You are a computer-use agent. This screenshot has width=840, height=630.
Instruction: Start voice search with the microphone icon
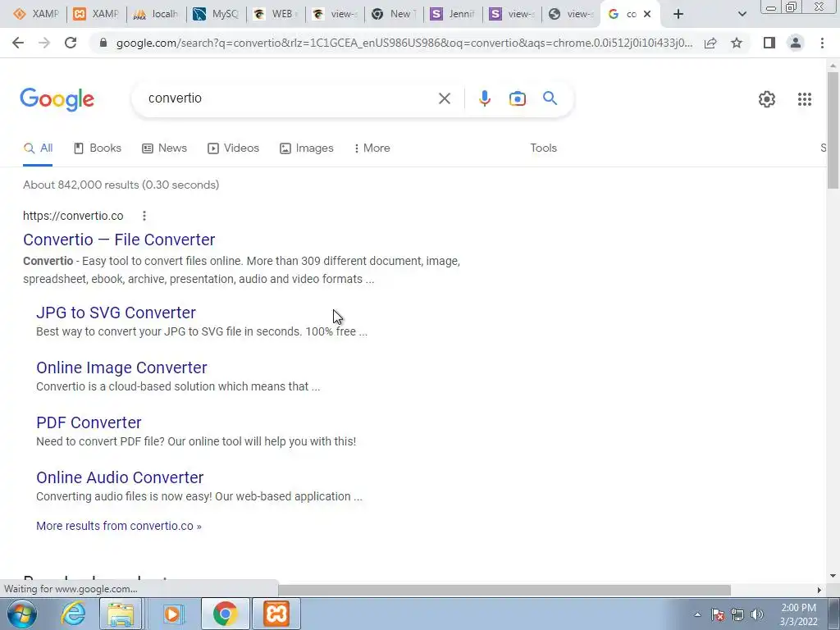click(484, 98)
